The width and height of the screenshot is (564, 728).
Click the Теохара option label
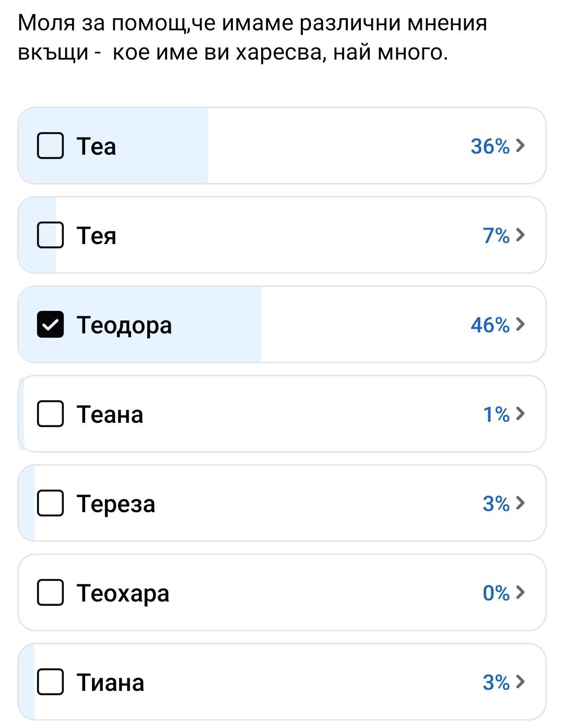123,593
